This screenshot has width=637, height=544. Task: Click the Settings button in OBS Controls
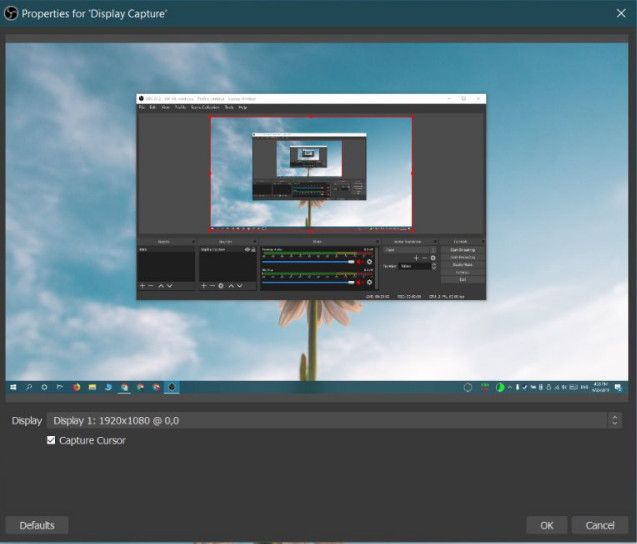click(x=463, y=272)
